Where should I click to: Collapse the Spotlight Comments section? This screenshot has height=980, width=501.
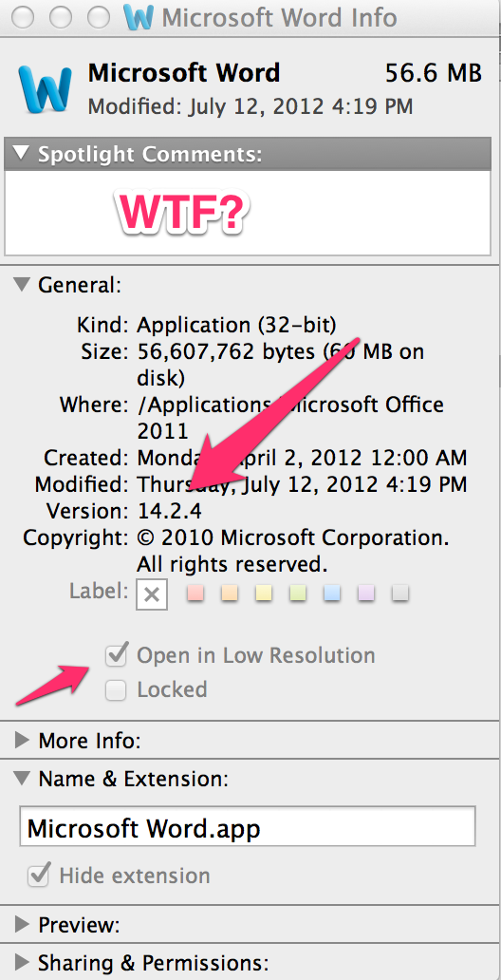coord(22,153)
